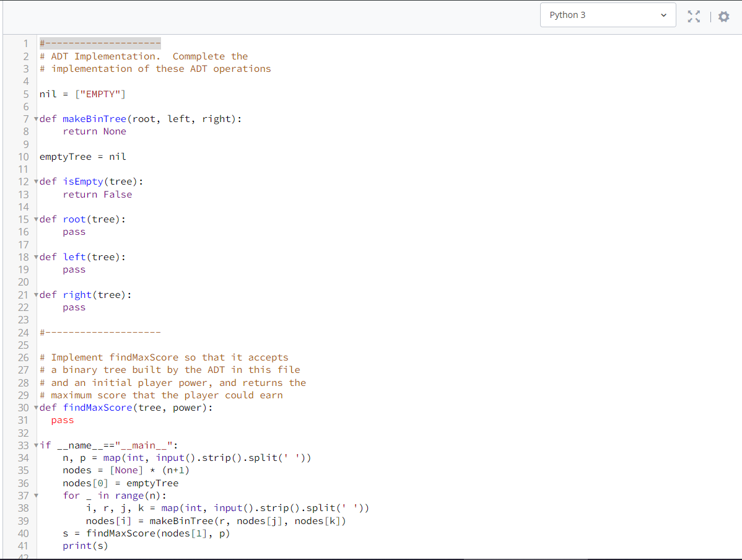Click the 'pass' under def left
The width and height of the screenshot is (742, 560).
74,270
